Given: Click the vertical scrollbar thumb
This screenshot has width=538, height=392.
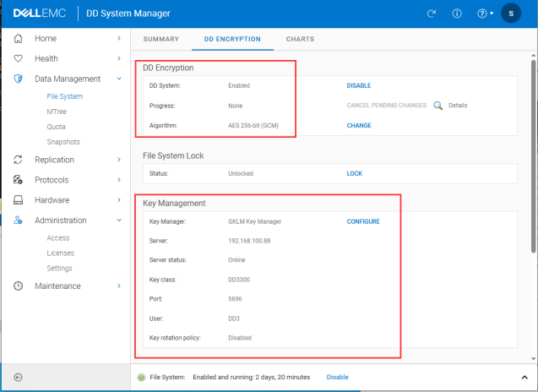Looking at the screenshot, I should [533, 156].
